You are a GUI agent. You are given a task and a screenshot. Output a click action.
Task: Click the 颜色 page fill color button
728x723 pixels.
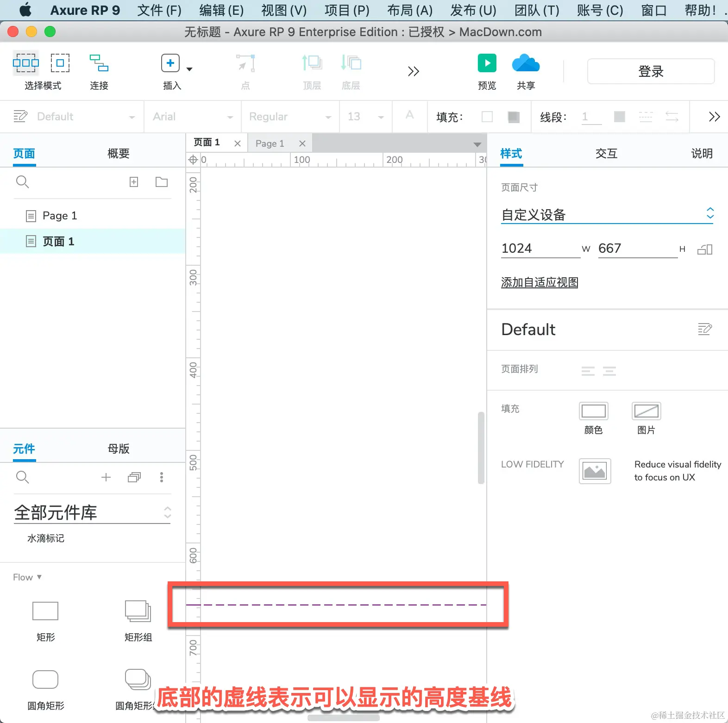coord(594,411)
